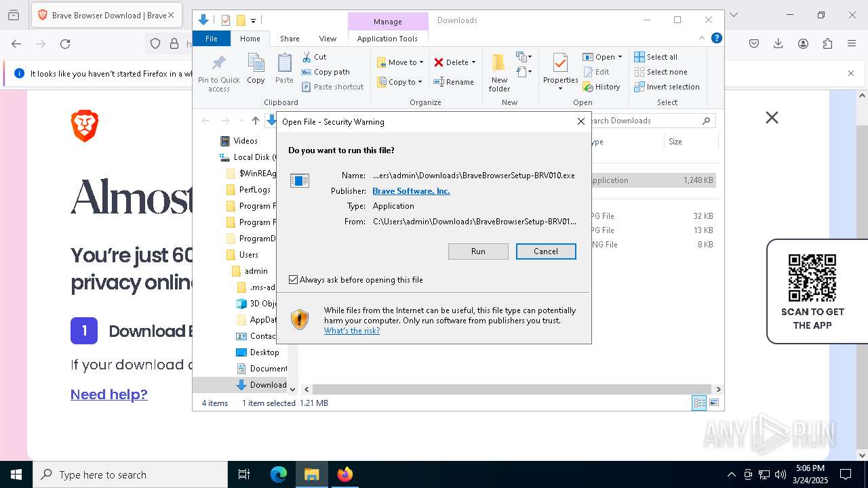
Task: Switch to Large icons view in status bar
Action: (x=713, y=403)
